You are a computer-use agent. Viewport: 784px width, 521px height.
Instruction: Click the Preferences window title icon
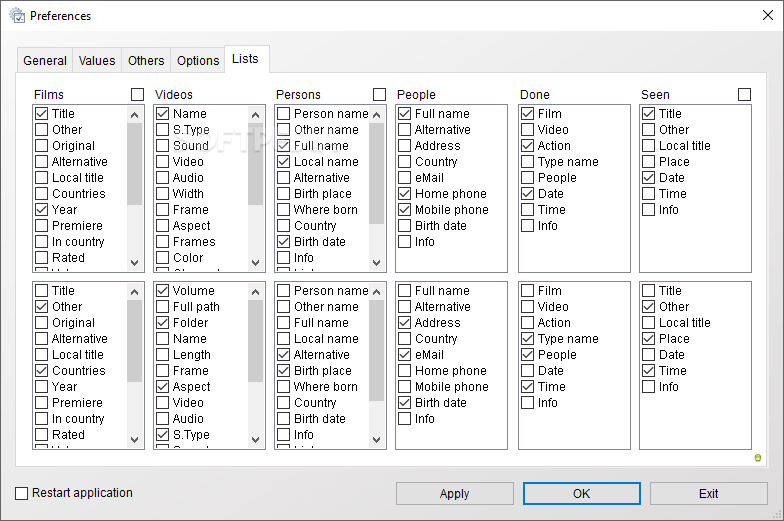pos(17,16)
